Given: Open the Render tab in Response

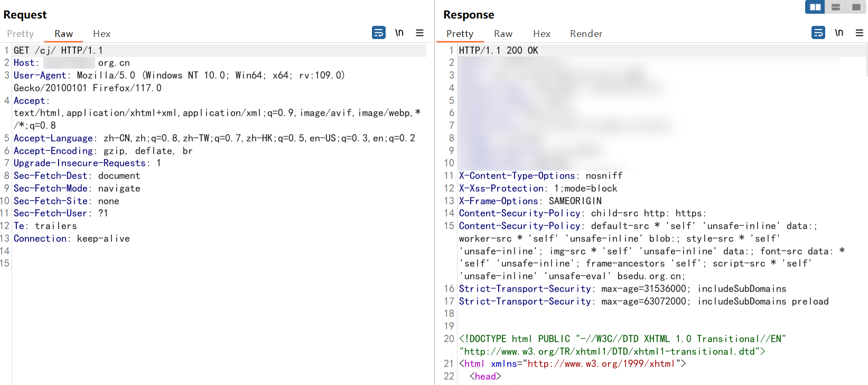Looking at the screenshot, I should pos(586,34).
